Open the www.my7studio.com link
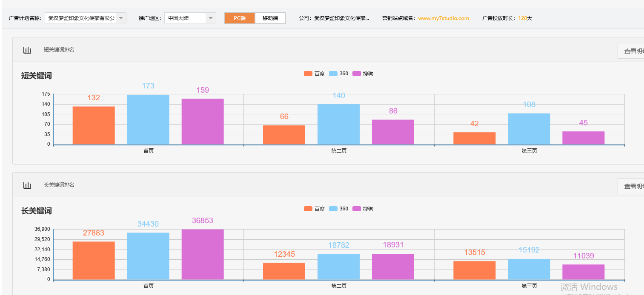 pyautogui.click(x=444, y=18)
